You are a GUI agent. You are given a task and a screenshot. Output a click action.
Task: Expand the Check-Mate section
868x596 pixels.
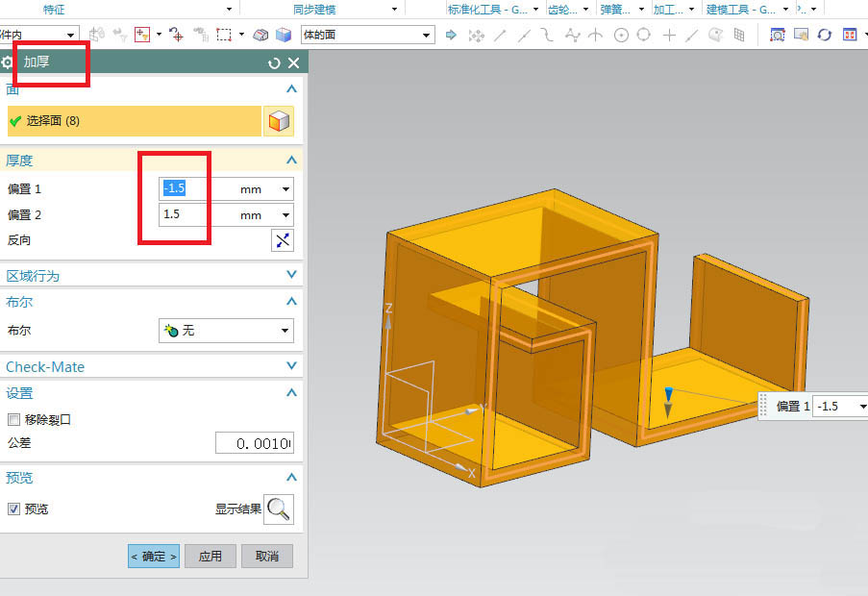291,365
